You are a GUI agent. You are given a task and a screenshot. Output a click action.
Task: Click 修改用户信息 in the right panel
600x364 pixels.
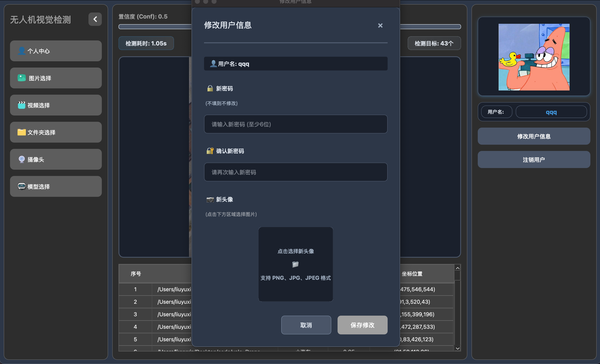[533, 136]
